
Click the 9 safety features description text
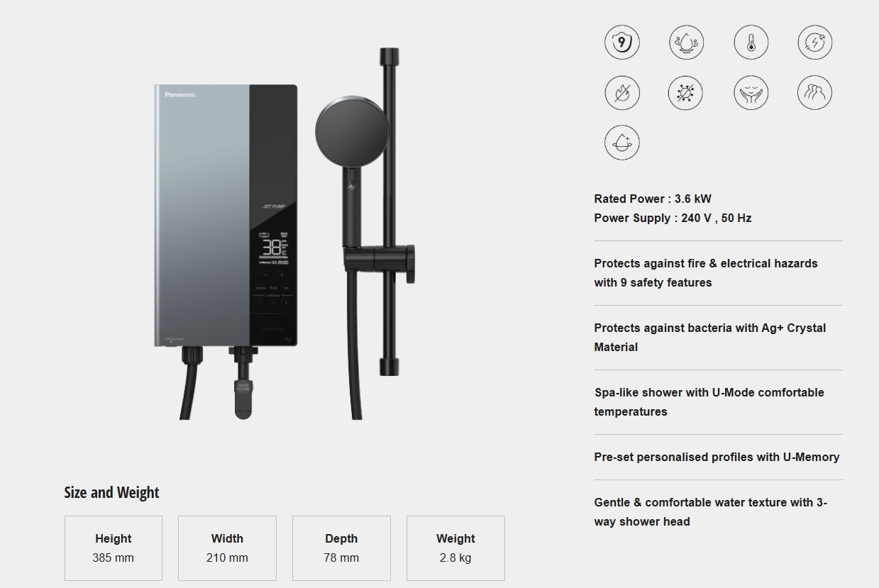coord(706,273)
